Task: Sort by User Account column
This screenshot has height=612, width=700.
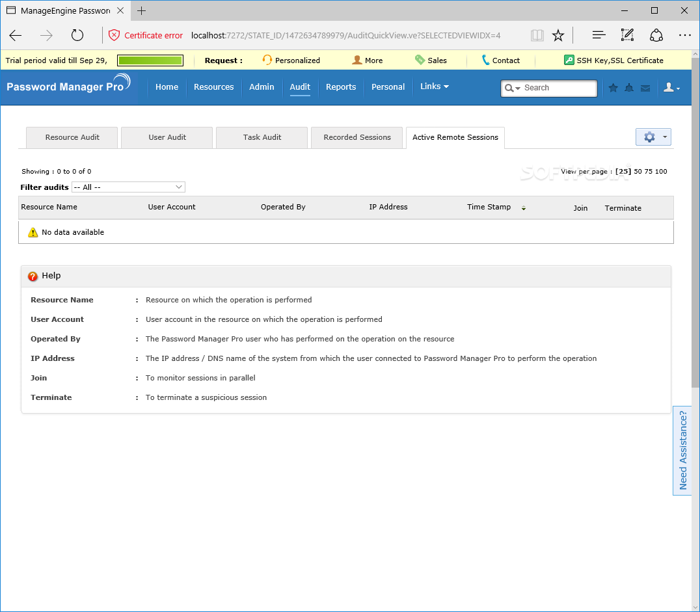Action: pyautogui.click(x=172, y=207)
